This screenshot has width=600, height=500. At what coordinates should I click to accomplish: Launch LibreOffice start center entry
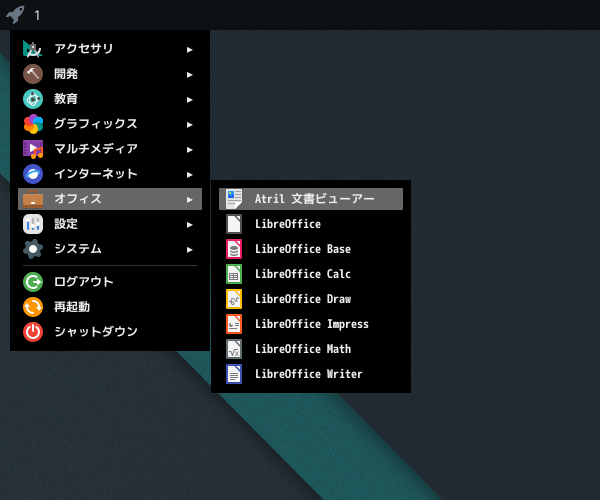pos(311,224)
